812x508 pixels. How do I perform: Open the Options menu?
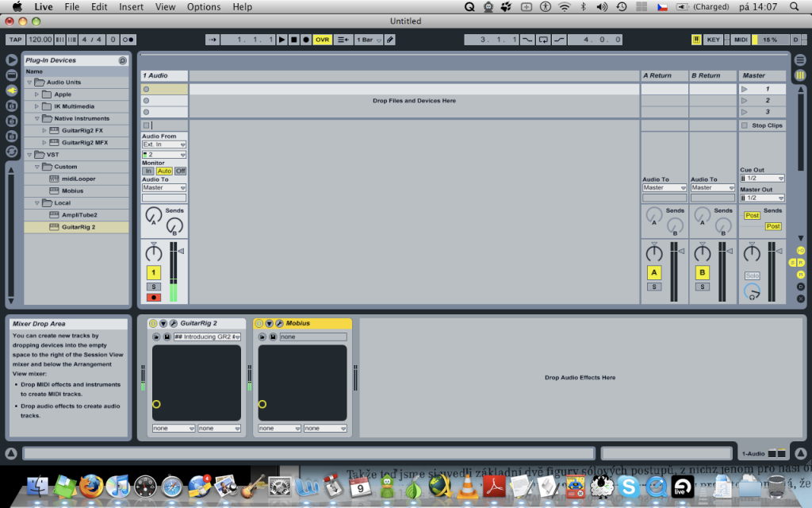(204, 6)
